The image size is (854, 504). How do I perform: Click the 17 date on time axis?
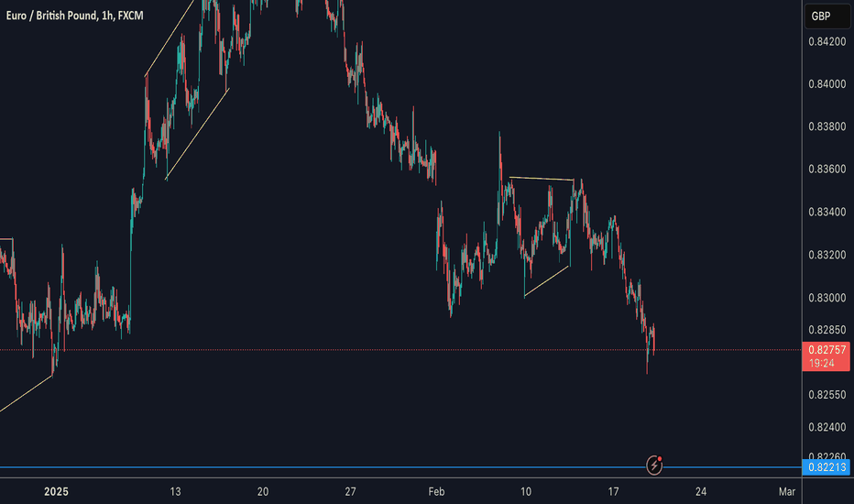pos(613,491)
